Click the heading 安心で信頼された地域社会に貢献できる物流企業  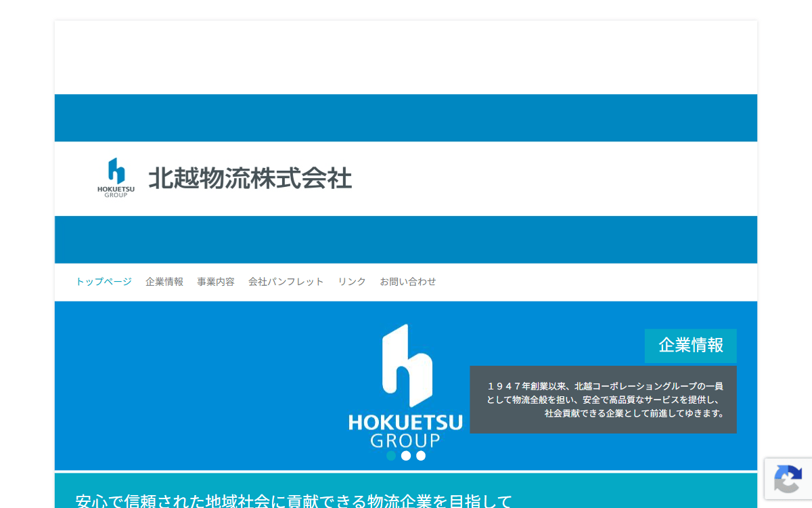pyautogui.click(x=294, y=502)
